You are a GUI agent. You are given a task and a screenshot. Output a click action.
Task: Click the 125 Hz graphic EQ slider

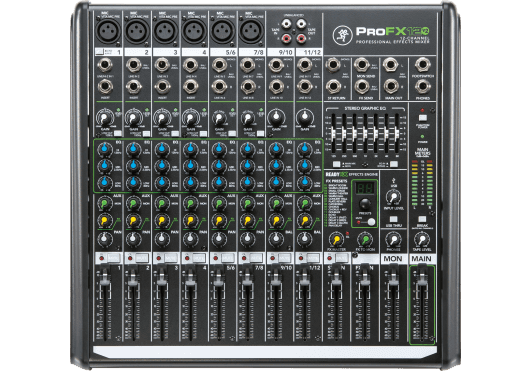point(334,133)
